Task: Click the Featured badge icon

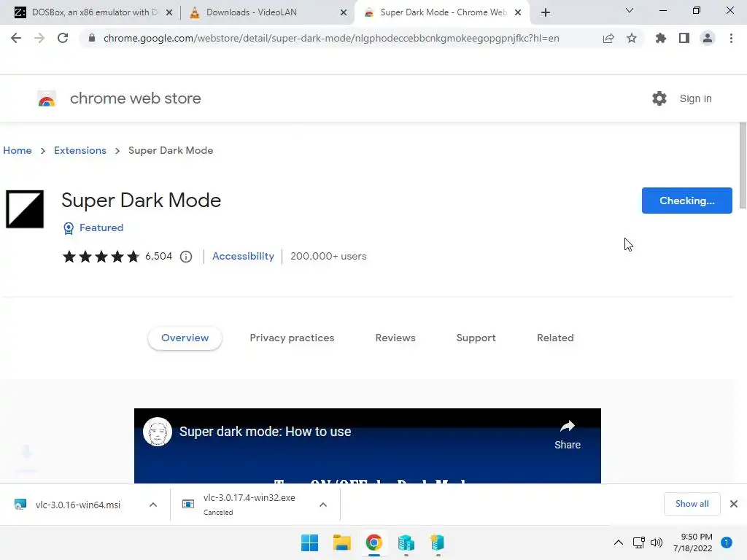Action: (x=69, y=228)
